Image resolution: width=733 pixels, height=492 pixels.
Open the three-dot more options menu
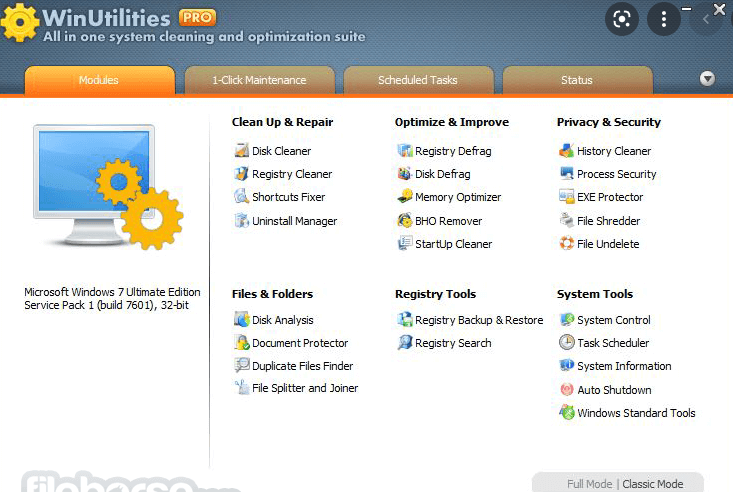(x=663, y=19)
